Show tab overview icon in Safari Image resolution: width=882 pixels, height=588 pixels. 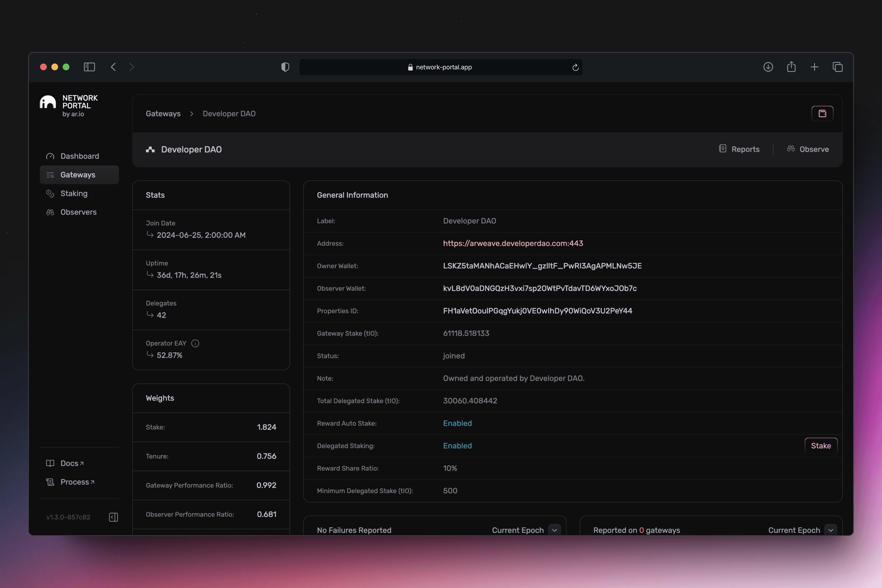click(x=837, y=67)
